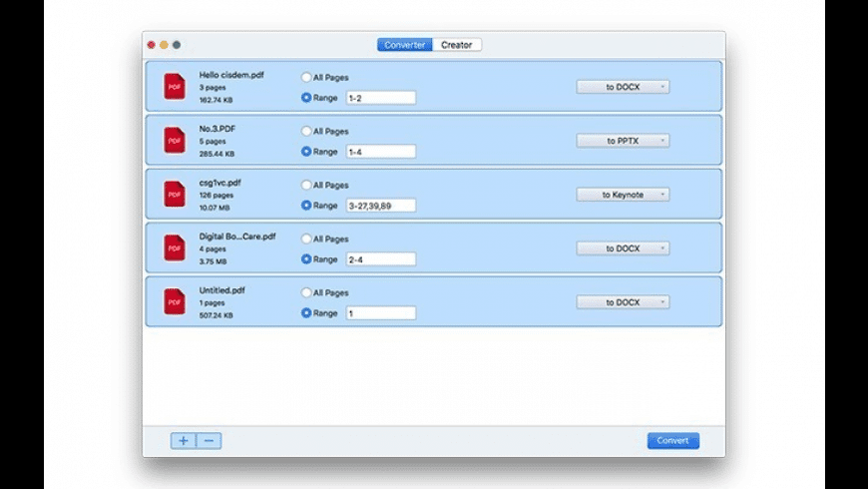This screenshot has width=868, height=489.
Task: Click the PDF icon for No.3.PDF
Action: (175, 140)
